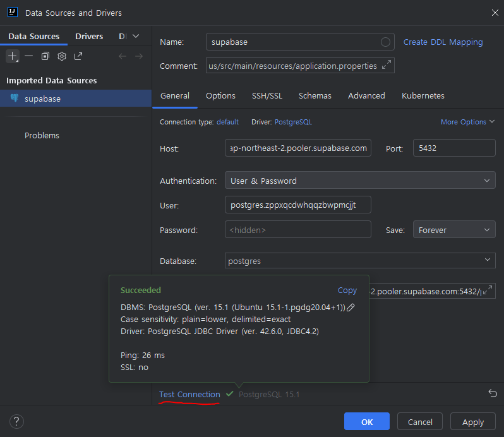Change the PostgreSQL driver link
The height and width of the screenshot is (437, 504).
coord(293,122)
